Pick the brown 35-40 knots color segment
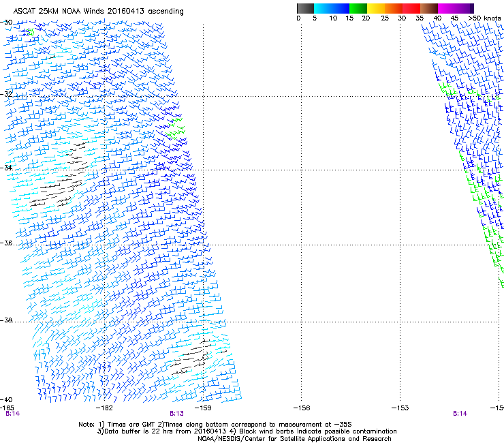The width and height of the screenshot is (504, 443). 429,8
